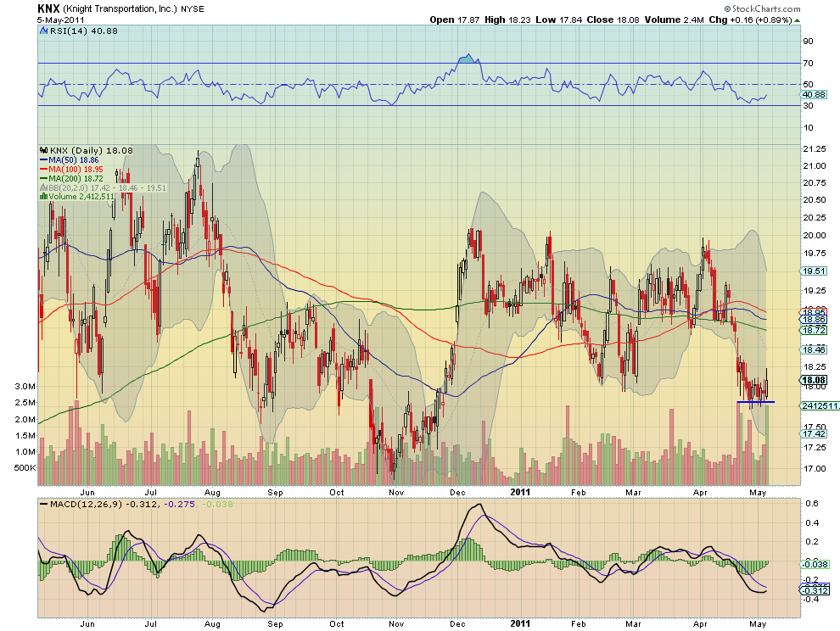Click the copyright symbol before StockCharts.com
The width and height of the screenshot is (840, 631).
[727, 8]
